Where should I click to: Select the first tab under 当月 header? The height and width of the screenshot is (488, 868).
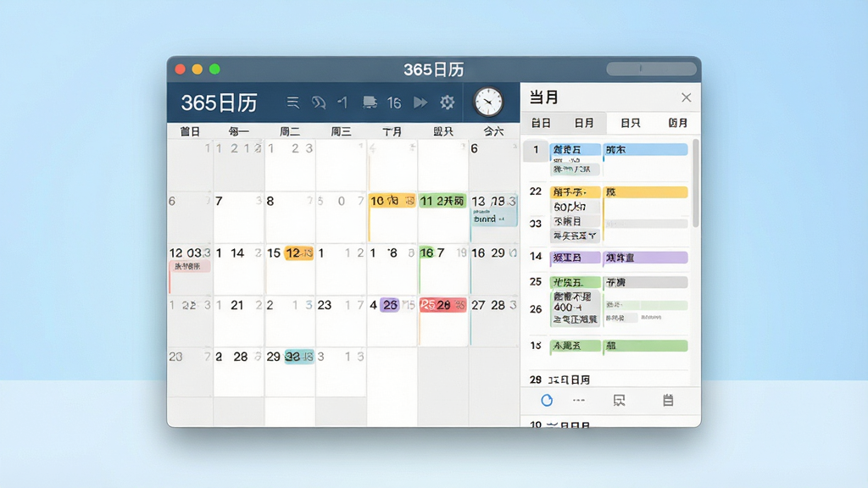click(x=541, y=123)
